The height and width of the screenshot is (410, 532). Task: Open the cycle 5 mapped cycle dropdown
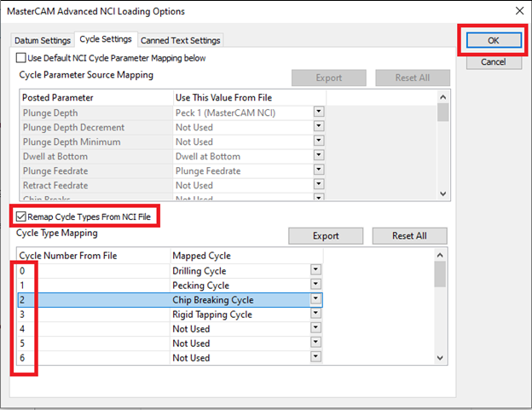click(x=315, y=342)
